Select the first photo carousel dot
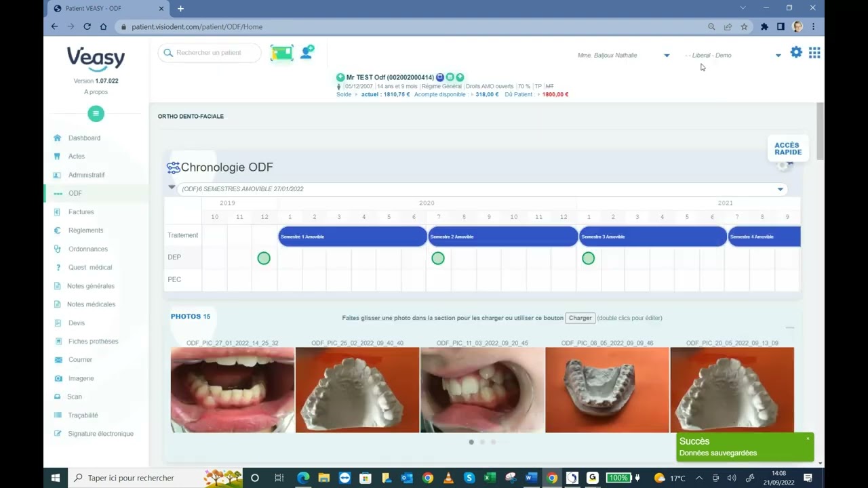 [471, 442]
